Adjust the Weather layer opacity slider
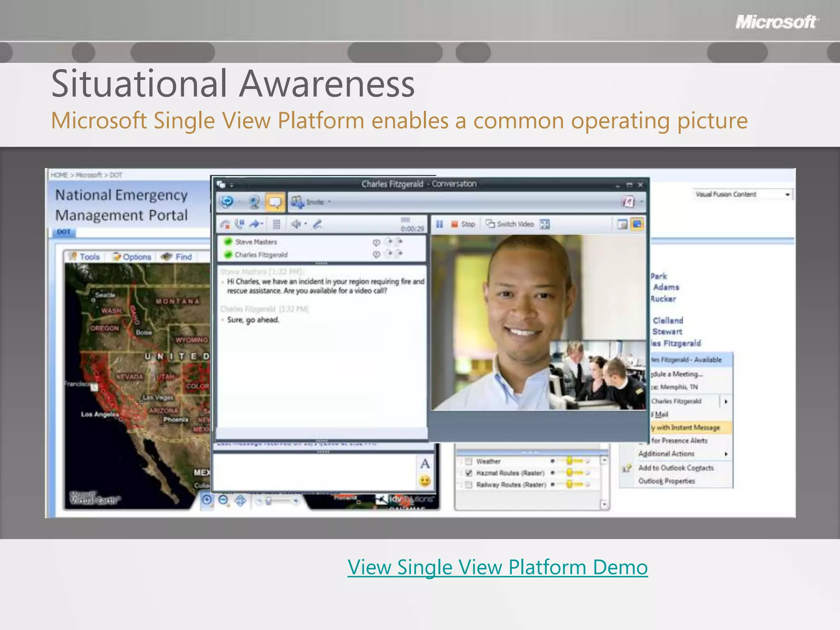Image resolution: width=840 pixels, height=630 pixels. (571, 461)
